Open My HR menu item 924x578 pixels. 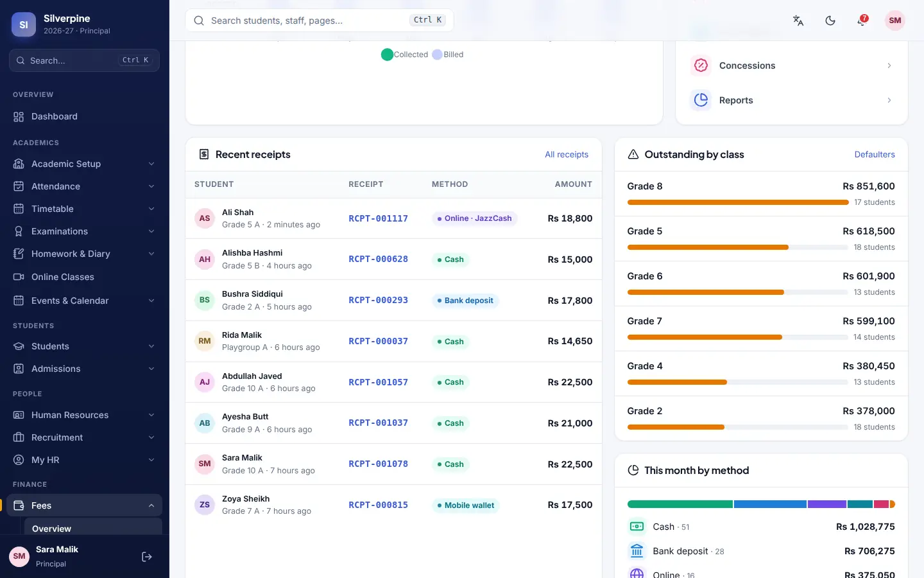tap(85, 460)
